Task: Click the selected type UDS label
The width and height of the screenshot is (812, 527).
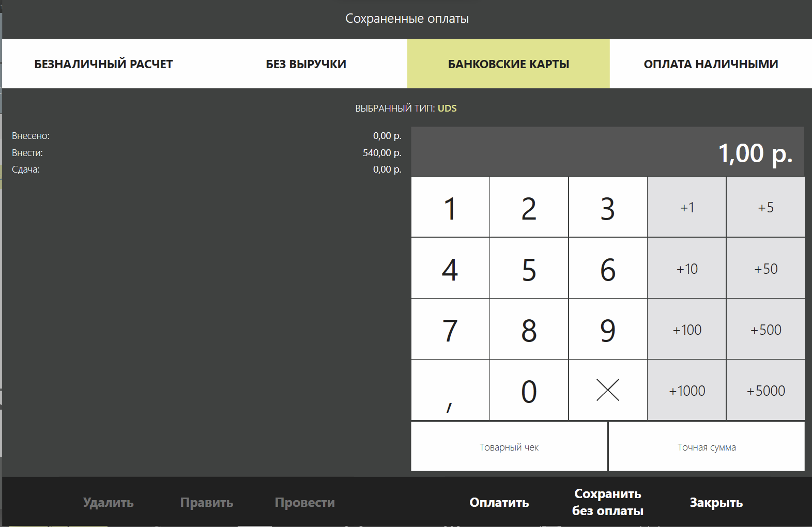Action: (x=447, y=109)
